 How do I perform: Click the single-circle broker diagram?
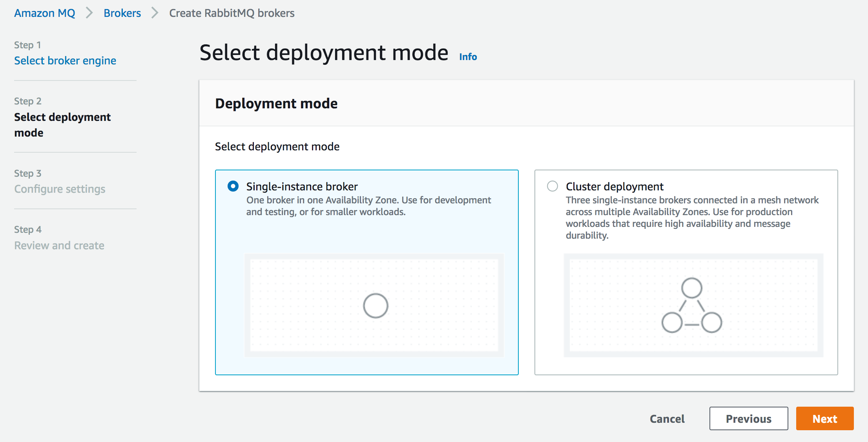click(375, 305)
